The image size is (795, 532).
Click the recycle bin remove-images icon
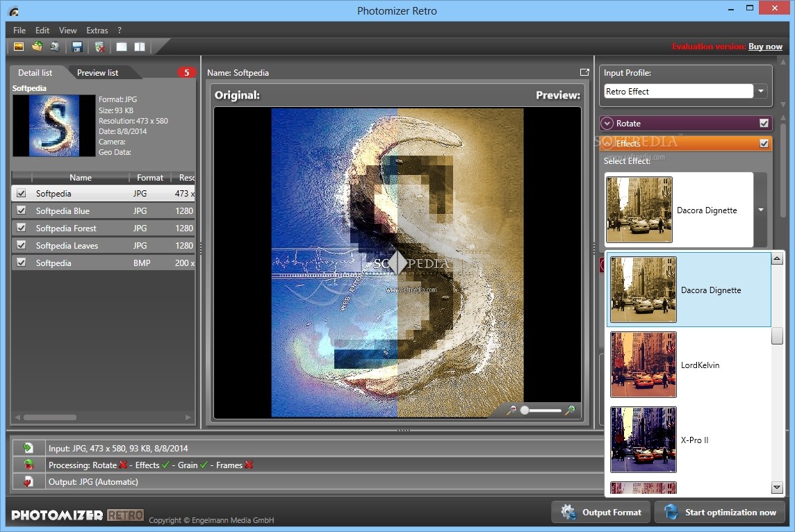coord(100,47)
